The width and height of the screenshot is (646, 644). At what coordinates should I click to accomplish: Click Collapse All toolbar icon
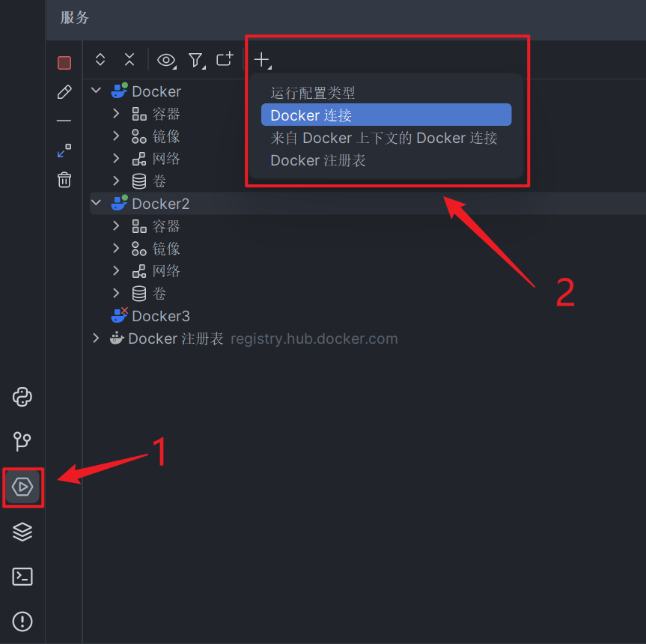pos(129,59)
